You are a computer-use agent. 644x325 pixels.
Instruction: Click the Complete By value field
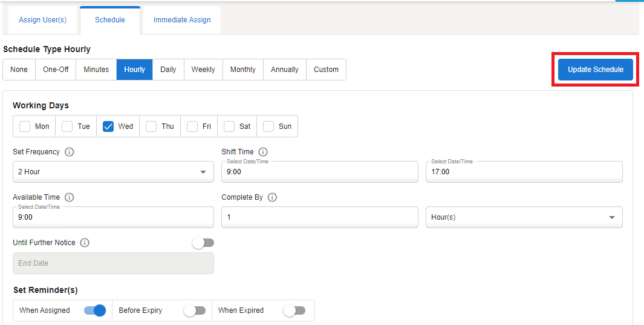pyautogui.click(x=319, y=217)
